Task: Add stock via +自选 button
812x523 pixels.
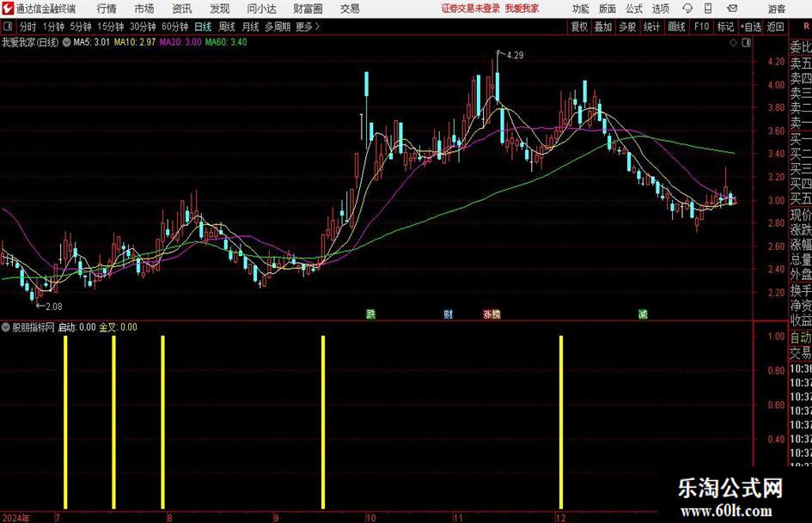Action: point(750,27)
